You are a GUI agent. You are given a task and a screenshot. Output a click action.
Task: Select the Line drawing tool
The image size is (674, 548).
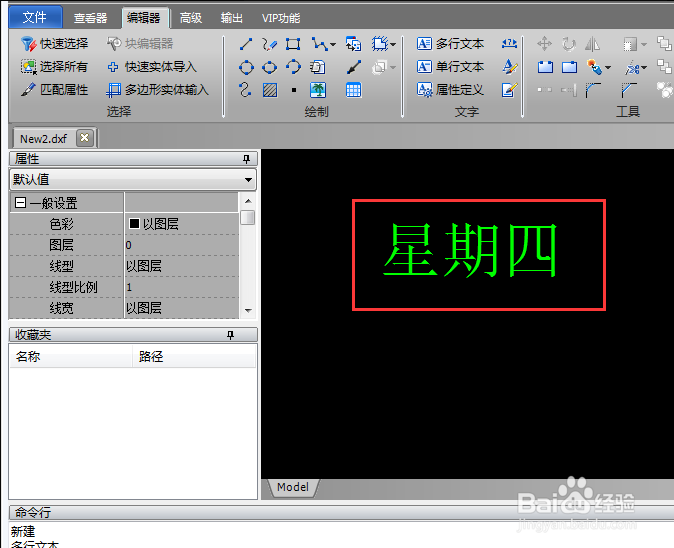point(246,44)
